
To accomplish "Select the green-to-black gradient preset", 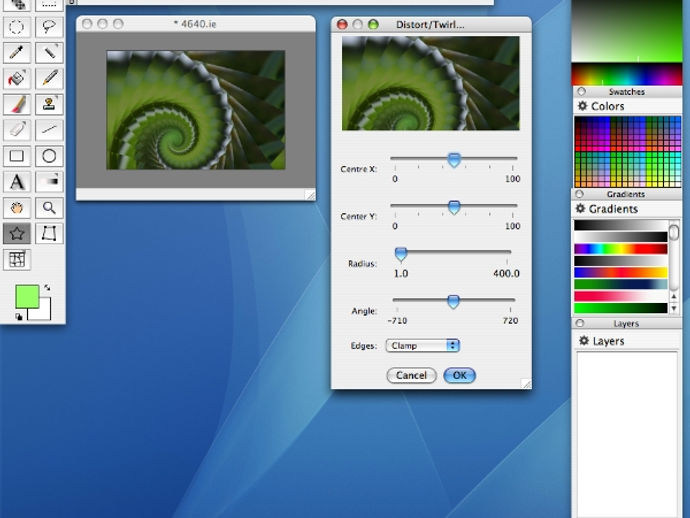I will click(620, 308).
